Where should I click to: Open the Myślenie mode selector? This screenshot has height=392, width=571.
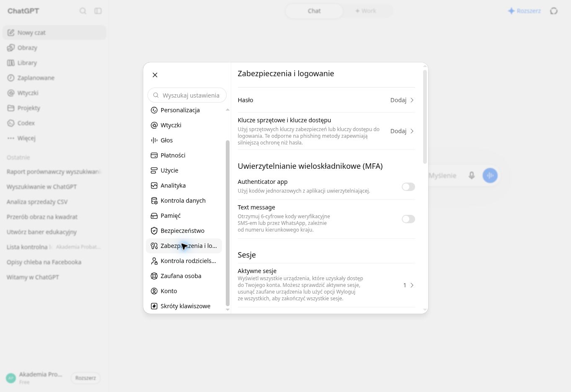442,175
